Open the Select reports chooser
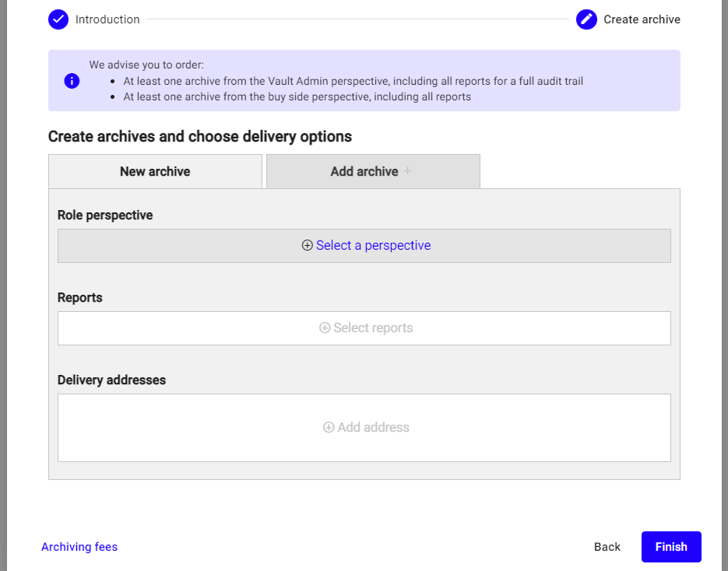Screen dimensions: 728x571 pos(373,328)
